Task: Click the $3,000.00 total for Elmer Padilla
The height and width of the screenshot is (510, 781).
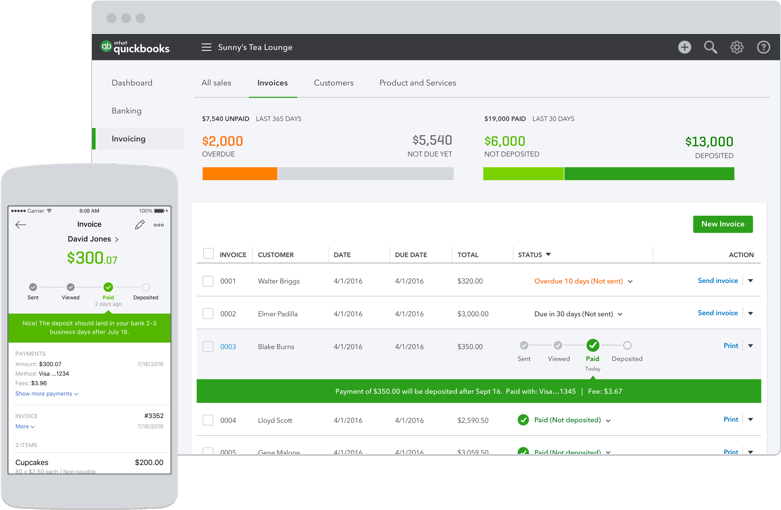Action: (x=473, y=314)
